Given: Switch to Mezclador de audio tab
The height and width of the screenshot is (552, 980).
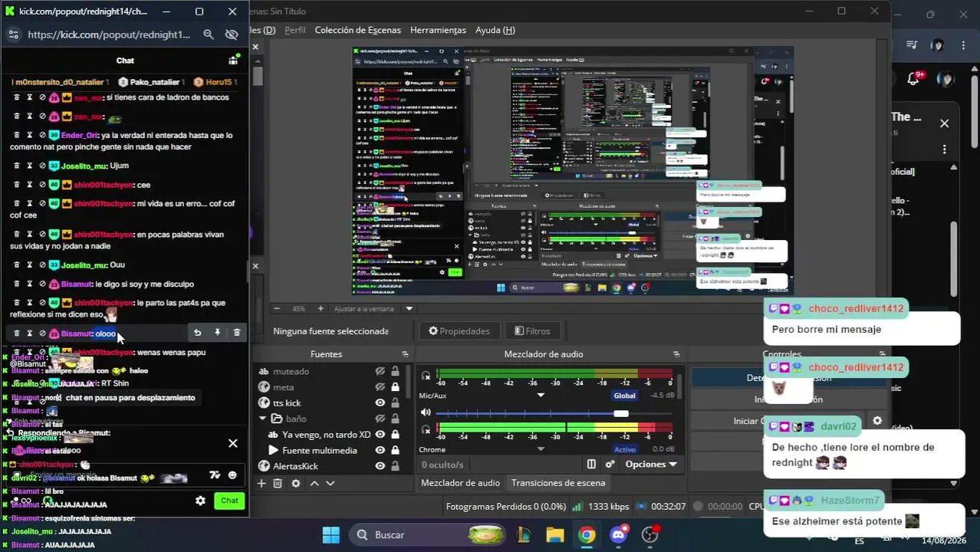Looking at the screenshot, I should coord(460,483).
